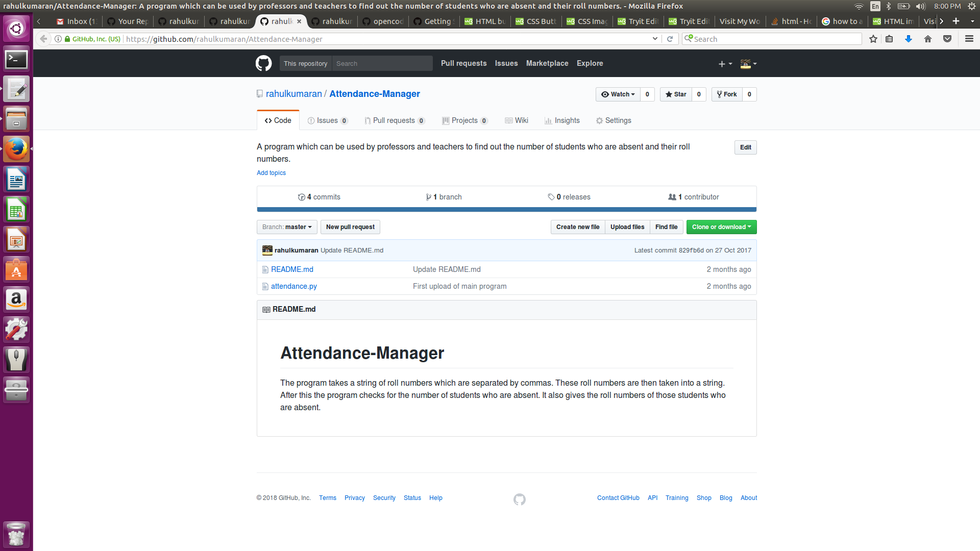The height and width of the screenshot is (551, 980).
Task: Switch to the Code tab
Action: [278, 120]
